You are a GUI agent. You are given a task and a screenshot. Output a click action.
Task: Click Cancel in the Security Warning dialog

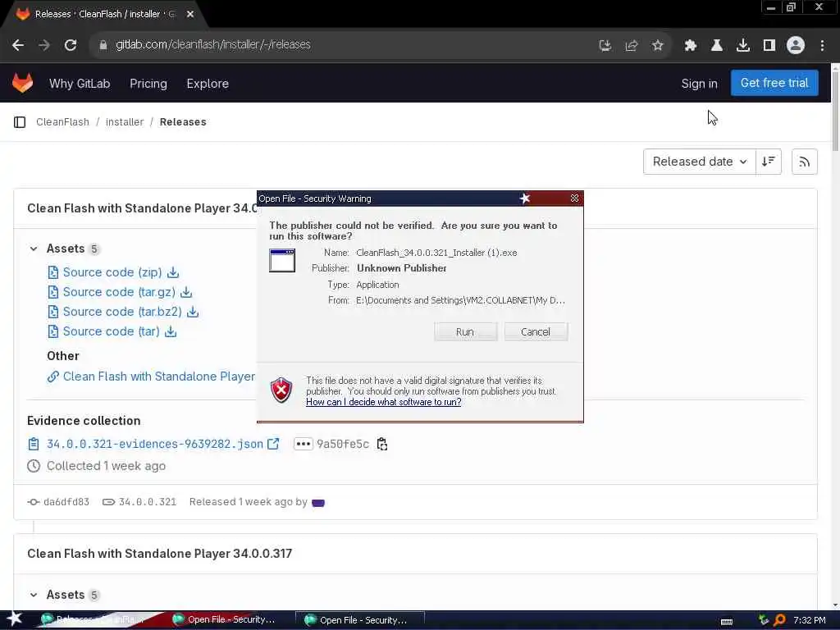535,331
